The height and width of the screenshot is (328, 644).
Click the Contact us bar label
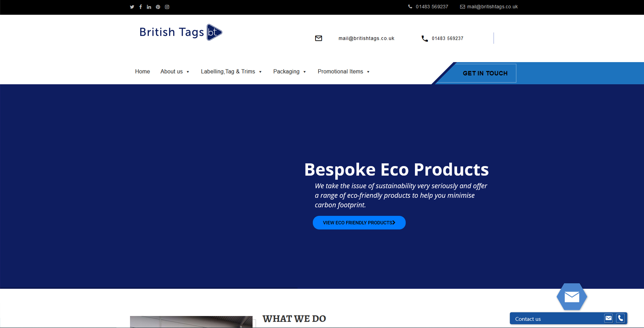coord(528,319)
